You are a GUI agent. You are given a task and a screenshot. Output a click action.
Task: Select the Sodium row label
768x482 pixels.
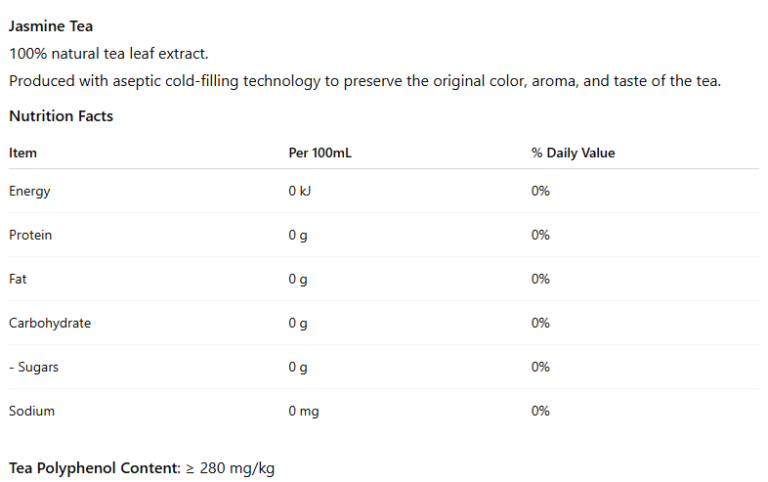(32, 411)
